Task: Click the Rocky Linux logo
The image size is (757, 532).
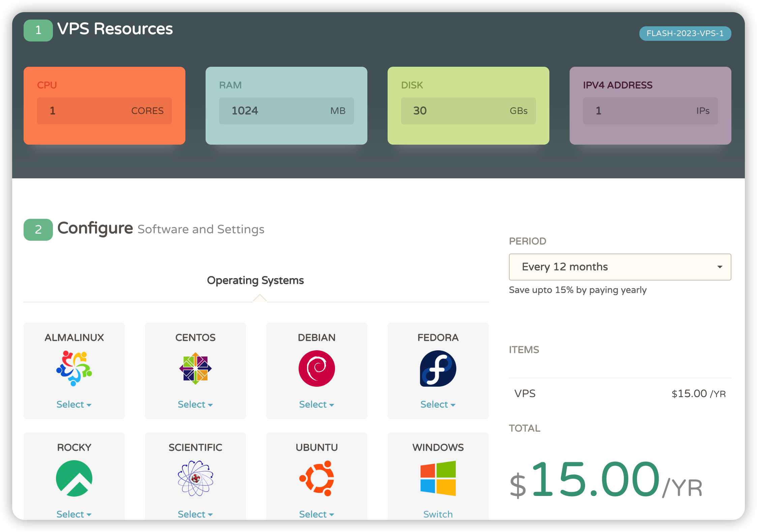Action: pyautogui.click(x=74, y=478)
